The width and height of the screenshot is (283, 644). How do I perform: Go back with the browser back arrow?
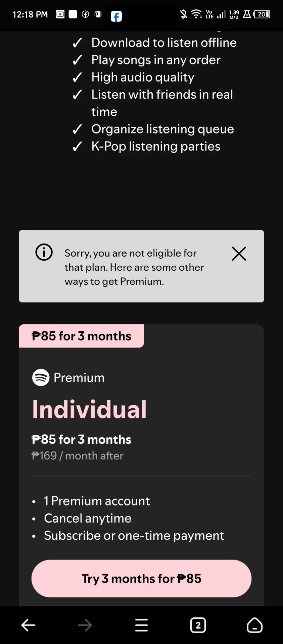(28, 625)
